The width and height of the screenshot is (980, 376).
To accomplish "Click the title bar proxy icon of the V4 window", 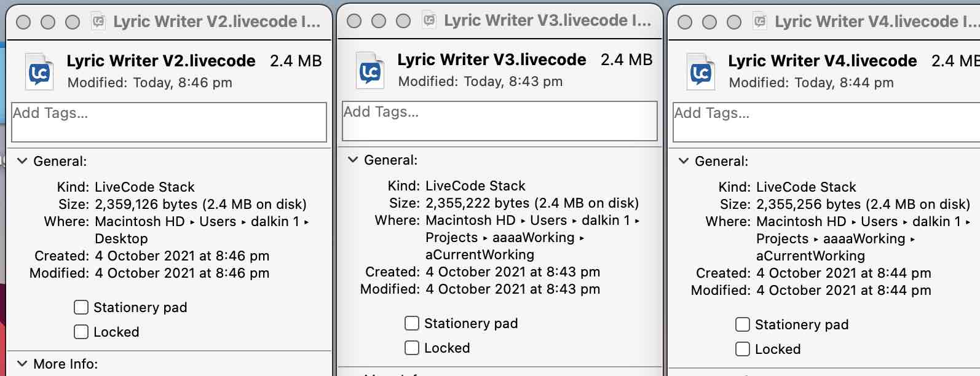I will point(760,22).
